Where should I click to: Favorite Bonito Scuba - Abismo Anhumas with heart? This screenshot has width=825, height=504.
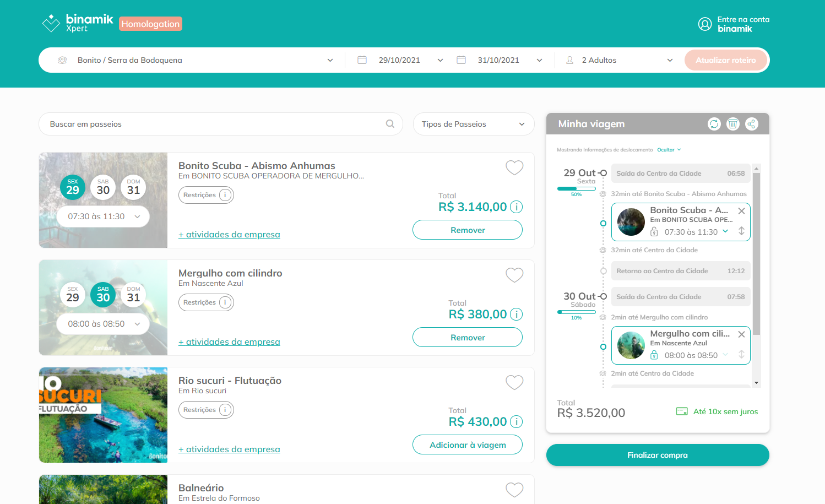point(514,167)
